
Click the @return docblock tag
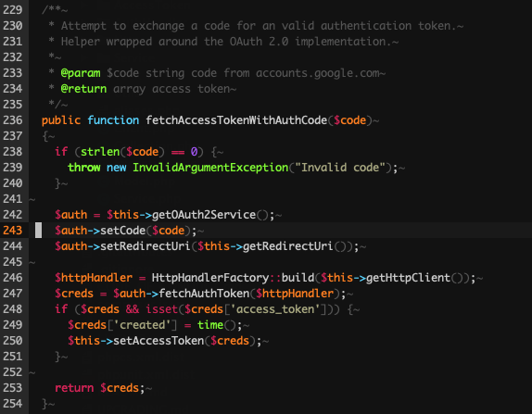pos(83,89)
